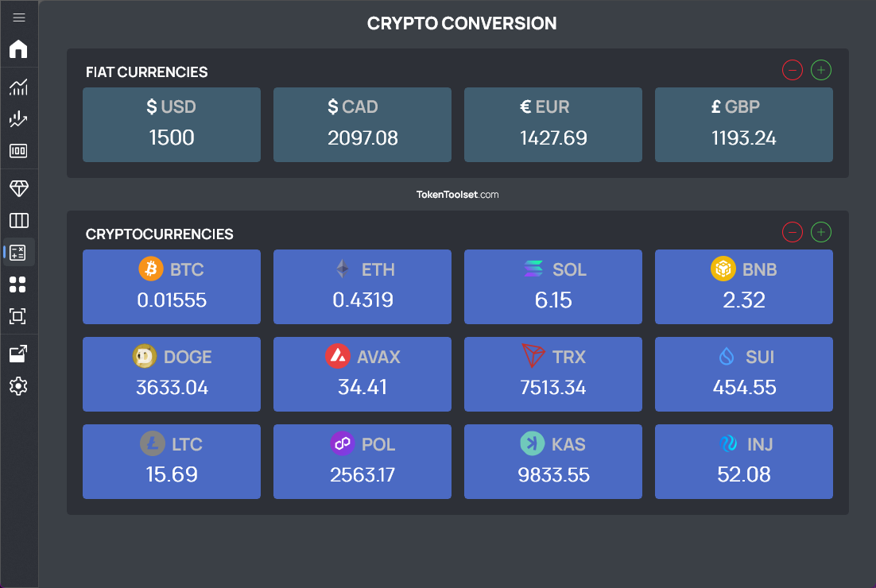Click the Kaspa logo icon
Screen dimensions: 876x588
(533, 444)
